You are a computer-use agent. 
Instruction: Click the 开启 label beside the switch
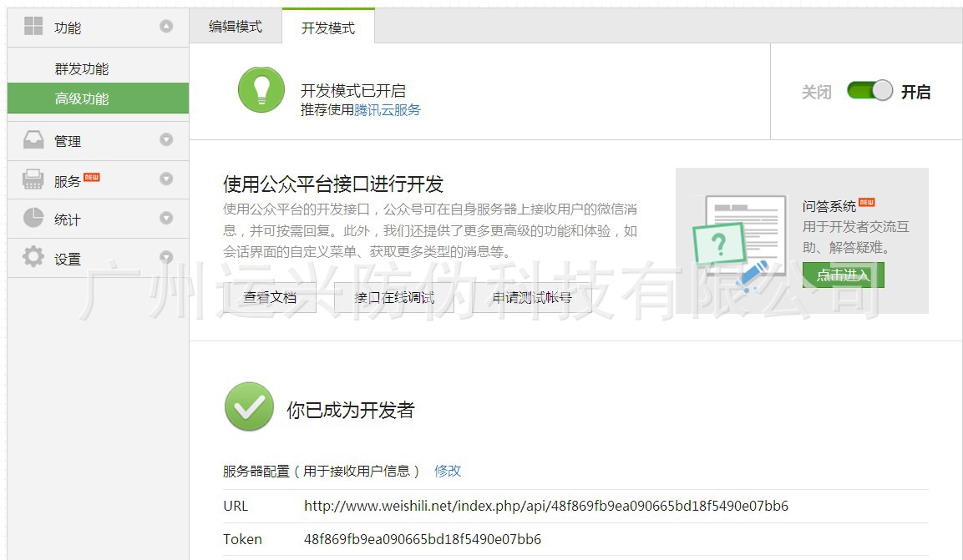click(x=915, y=92)
